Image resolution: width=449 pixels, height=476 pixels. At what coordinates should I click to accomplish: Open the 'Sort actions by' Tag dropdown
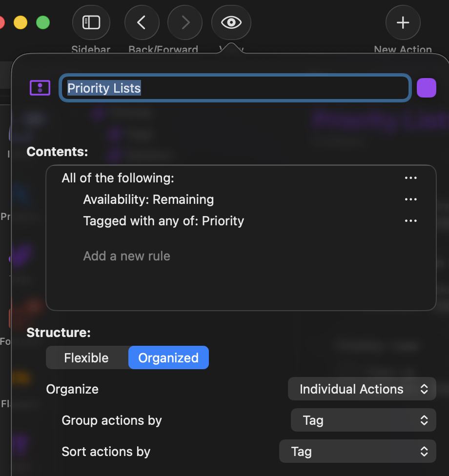(x=357, y=451)
